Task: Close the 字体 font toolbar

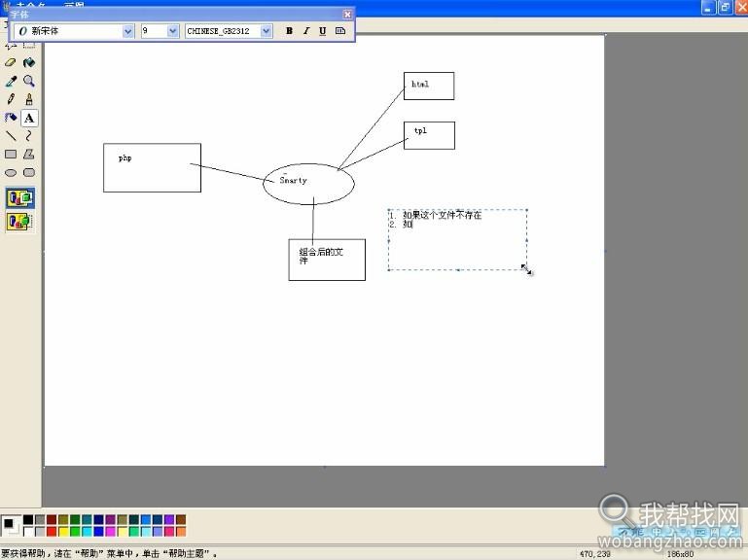Action: coord(348,15)
